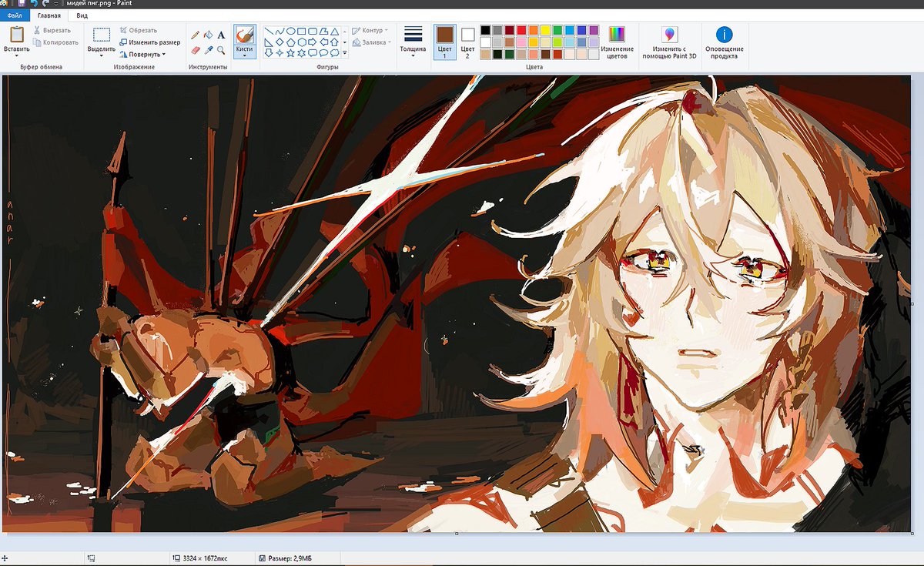This screenshot has height=566, width=924.
Task: Select the Eraser tool
Action: tap(195, 50)
